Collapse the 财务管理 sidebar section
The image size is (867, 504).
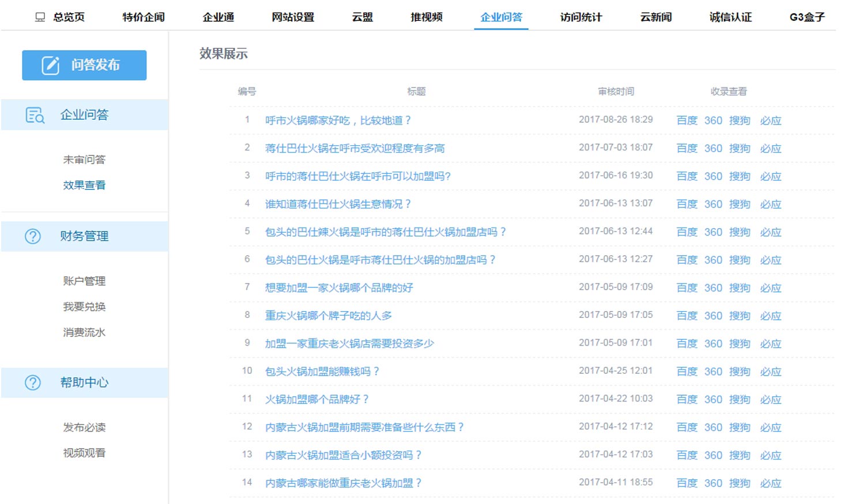click(x=85, y=236)
